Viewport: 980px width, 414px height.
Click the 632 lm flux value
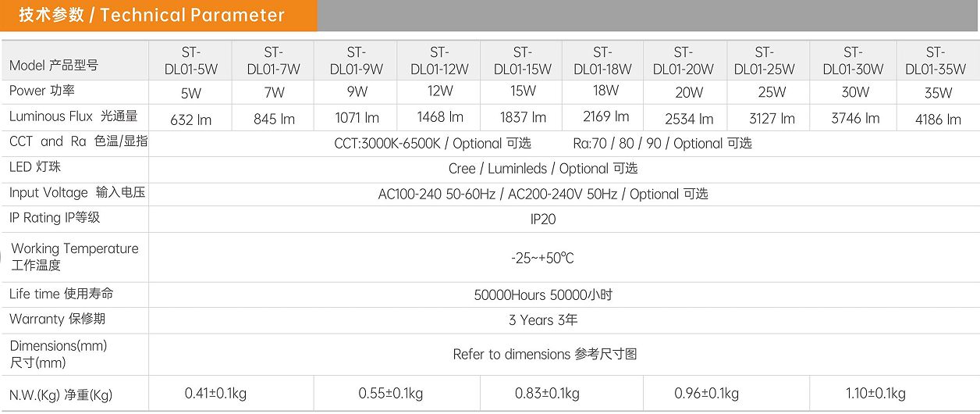click(191, 120)
